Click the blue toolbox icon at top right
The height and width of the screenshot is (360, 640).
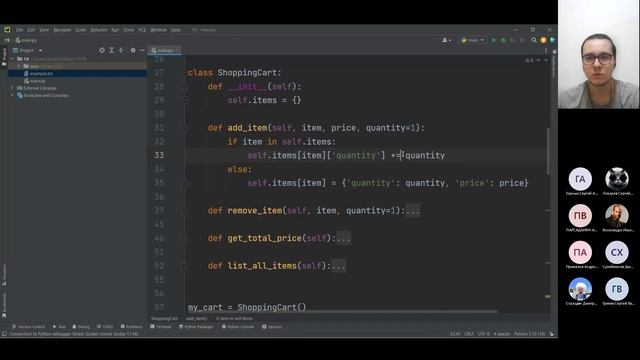point(552,40)
